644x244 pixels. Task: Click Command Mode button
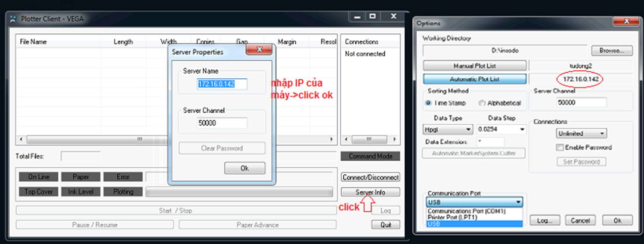click(x=370, y=157)
